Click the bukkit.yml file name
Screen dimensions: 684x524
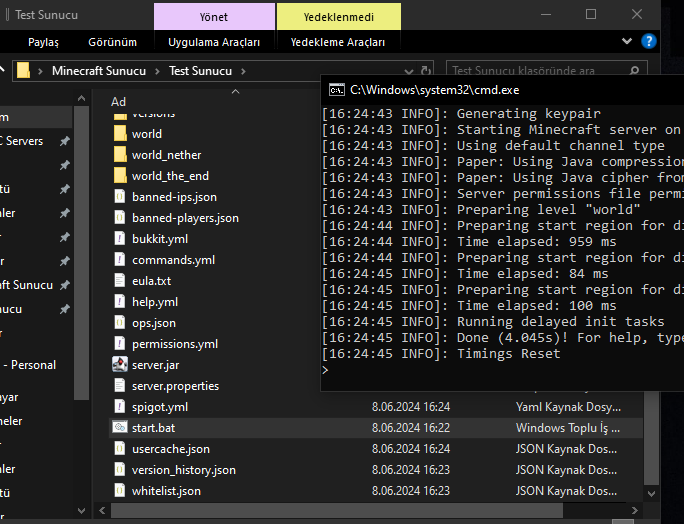coord(160,239)
